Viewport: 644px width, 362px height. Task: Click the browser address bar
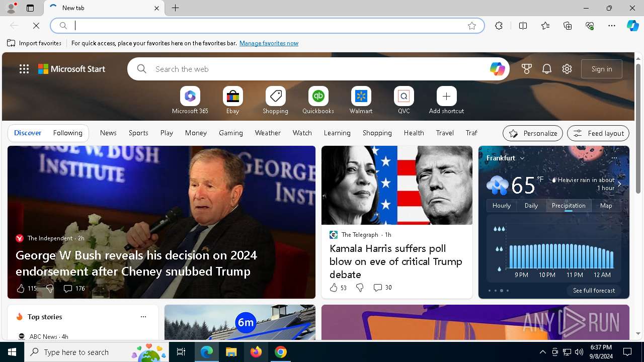point(267,26)
